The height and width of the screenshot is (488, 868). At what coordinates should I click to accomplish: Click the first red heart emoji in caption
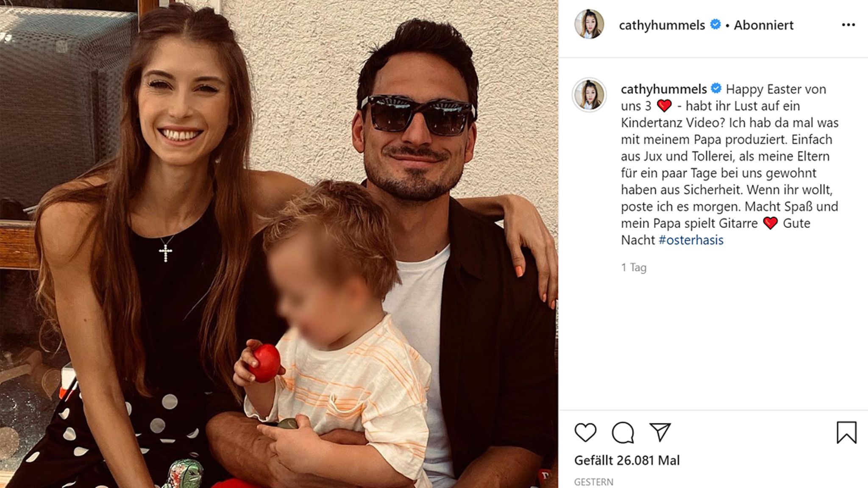[664, 105]
